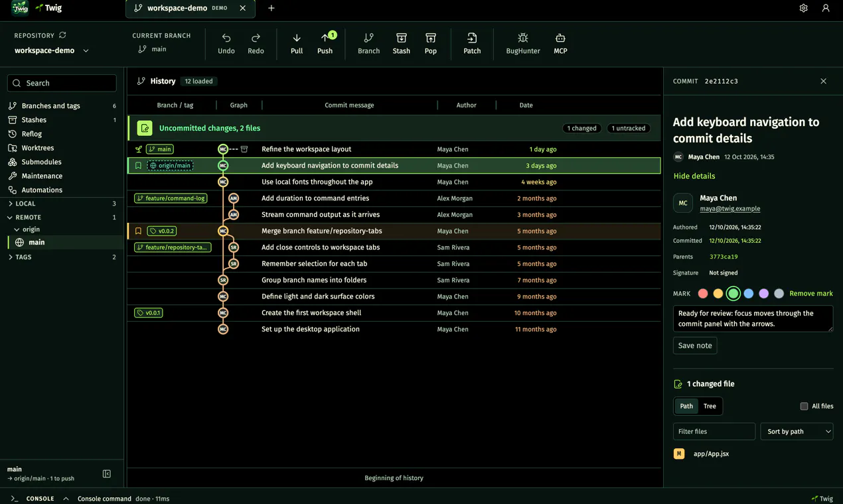This screenshot has height=504, width=843.
Task: Click the Save note button
Action: [x=695, y=346]
